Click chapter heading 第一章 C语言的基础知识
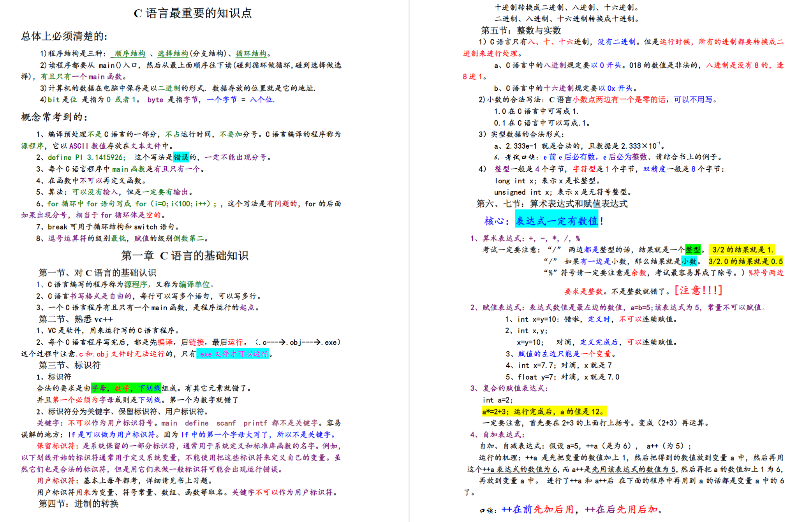The width and height of the screenshot is (812, 522). (x=185, y=256)
